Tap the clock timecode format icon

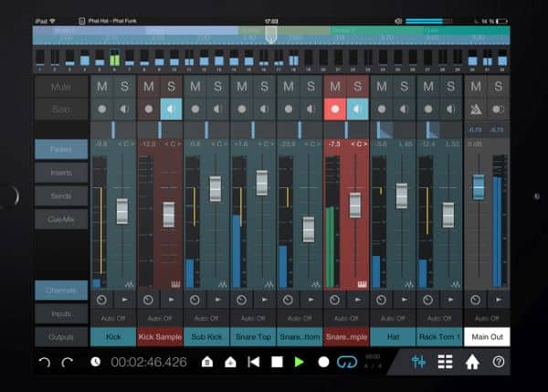click(95, 362)
